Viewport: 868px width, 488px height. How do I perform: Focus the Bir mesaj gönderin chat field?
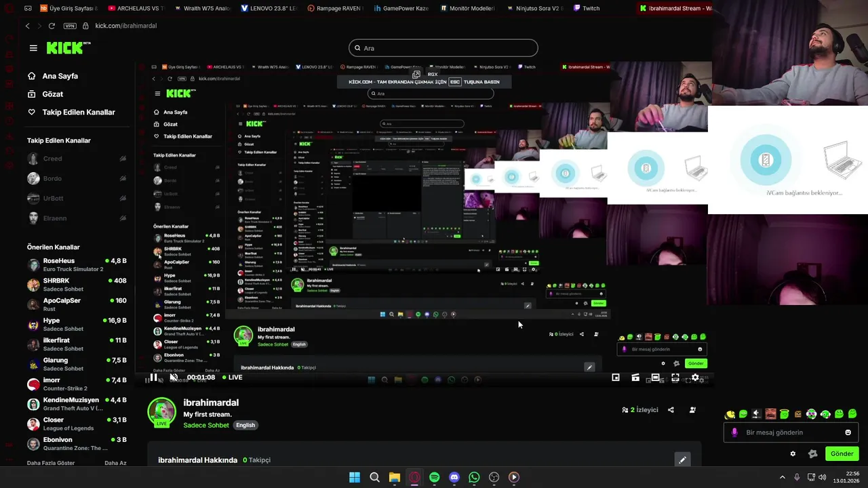click(791, 432)
